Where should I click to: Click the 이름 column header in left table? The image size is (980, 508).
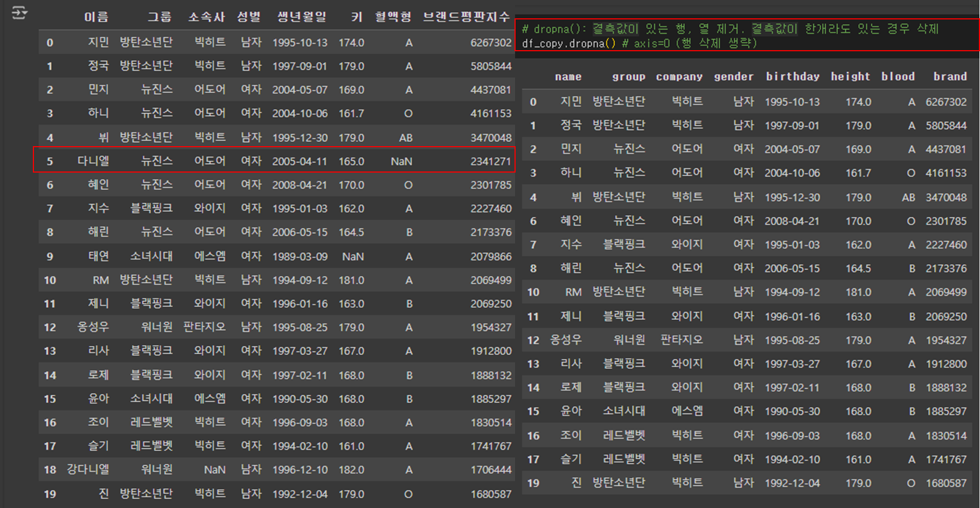pyautogui.click(x=96, y=17)
